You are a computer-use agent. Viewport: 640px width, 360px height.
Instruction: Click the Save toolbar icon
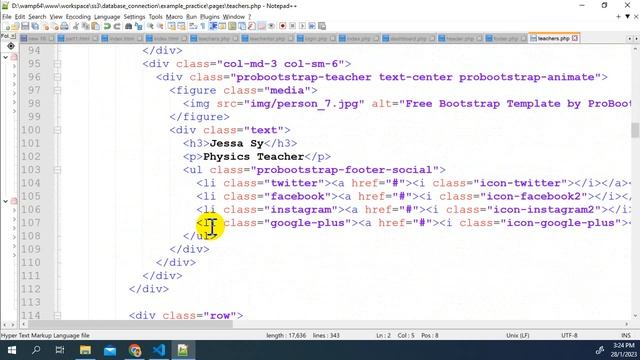pyautogui.click(x=25, y=26)
